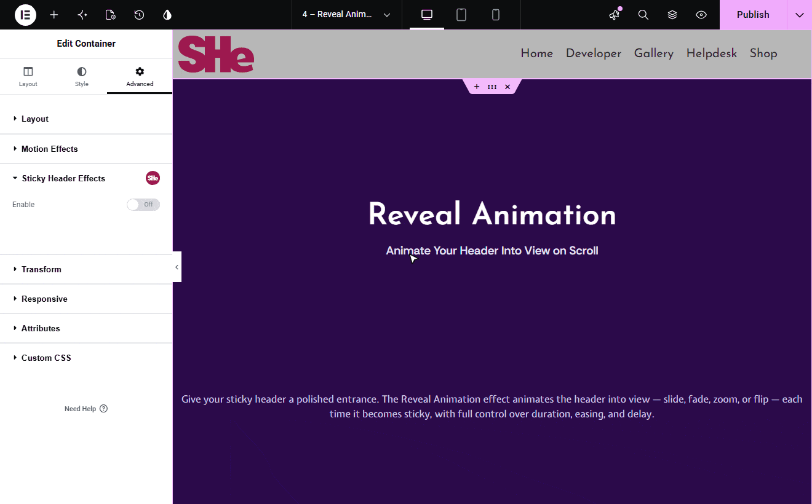Screen dimensions: 812x504
Task: Click the Helpdesk menu item
Action: point(712,53)
